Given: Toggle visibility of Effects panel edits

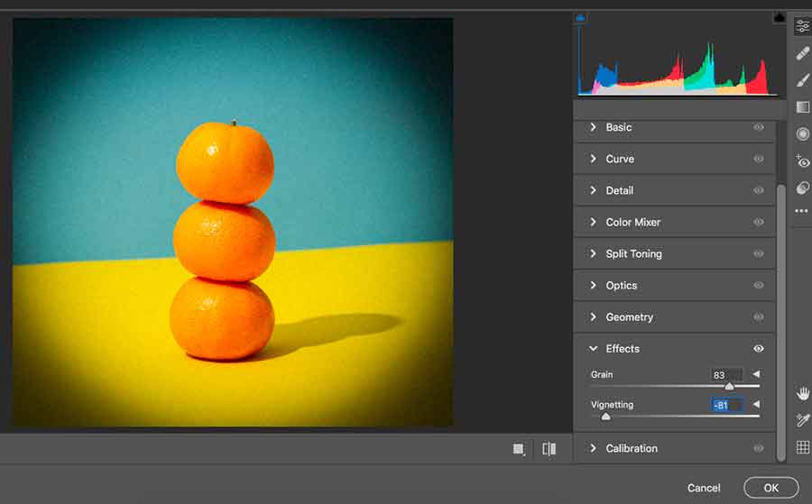Looking at the screenshot, I should tap(759, 349).
